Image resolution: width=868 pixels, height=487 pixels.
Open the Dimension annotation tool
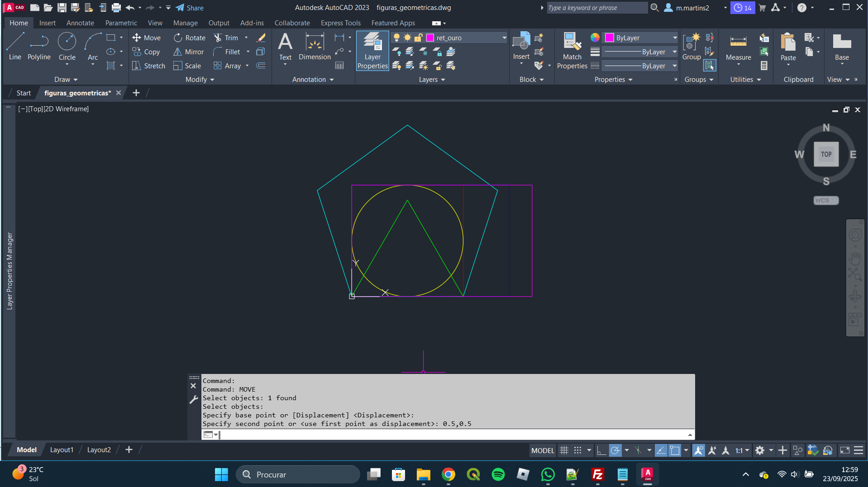(x=315, y=46)
